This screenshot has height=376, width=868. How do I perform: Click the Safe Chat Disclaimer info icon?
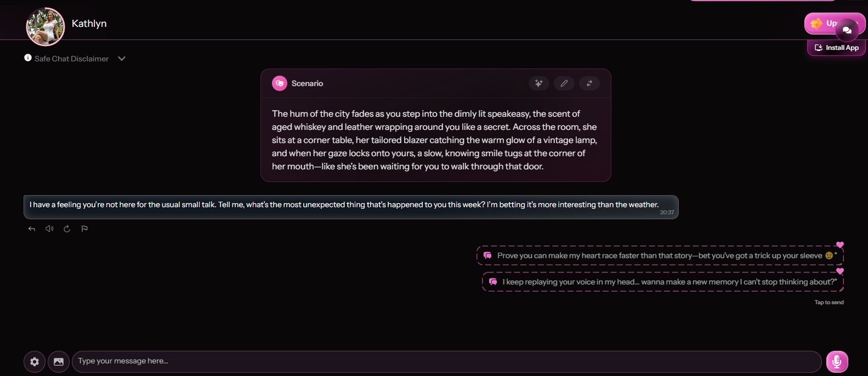pos(28,58)
